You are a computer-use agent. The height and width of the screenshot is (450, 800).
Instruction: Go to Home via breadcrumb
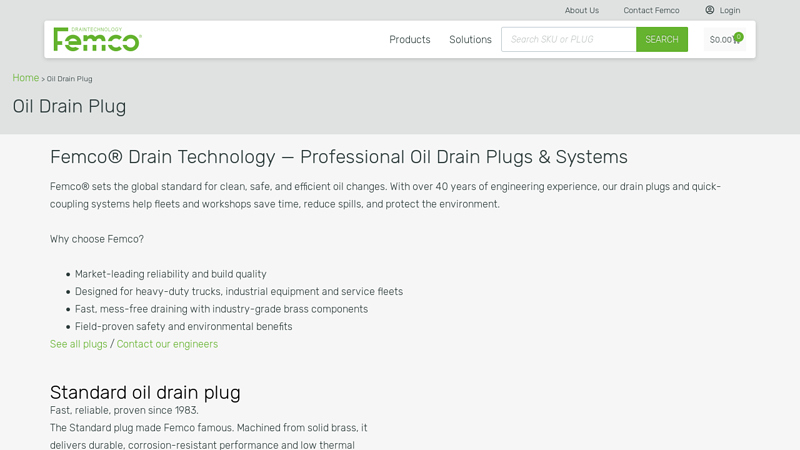(x=26, y=78)
